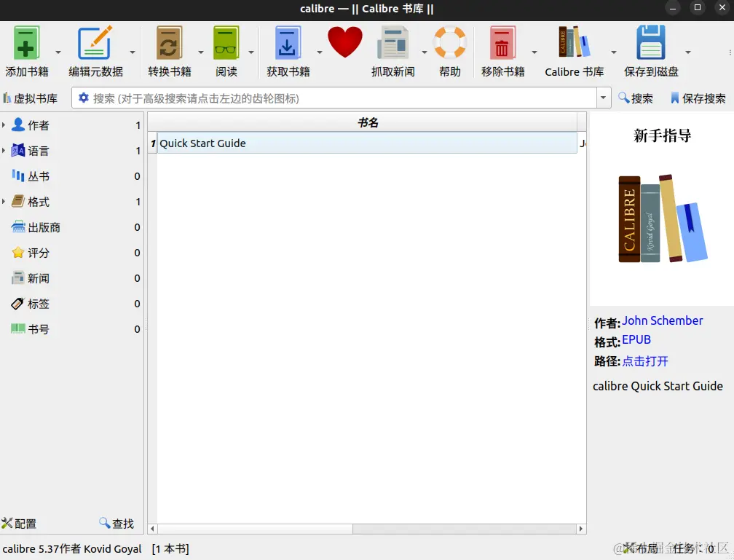Select 格式 in the tag browser
The width and height of the screenshot is (734, 560).
pos(39,202)
